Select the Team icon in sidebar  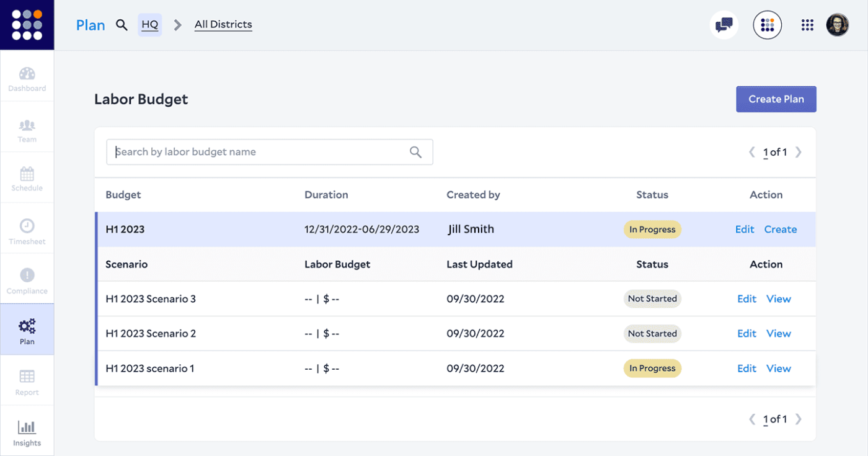[27, 127]
